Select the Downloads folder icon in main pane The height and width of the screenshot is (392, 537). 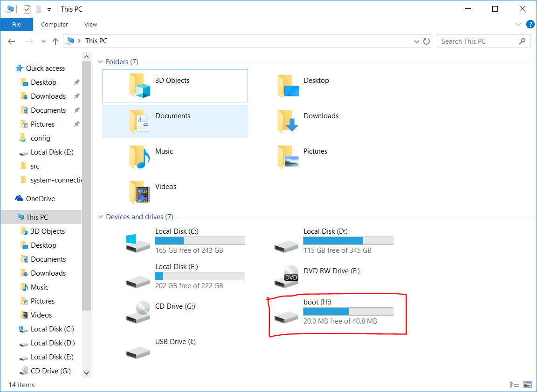coord(288,121)
